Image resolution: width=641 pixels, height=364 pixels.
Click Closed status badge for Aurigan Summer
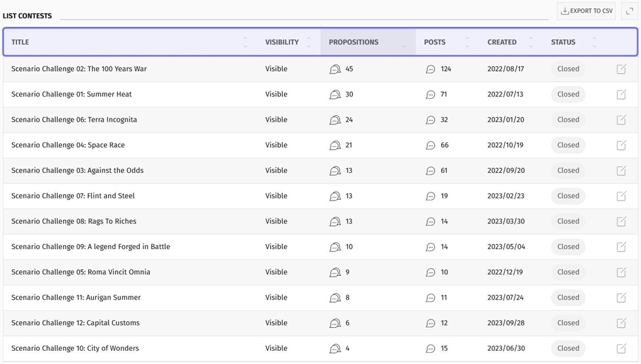pos(568,298)
